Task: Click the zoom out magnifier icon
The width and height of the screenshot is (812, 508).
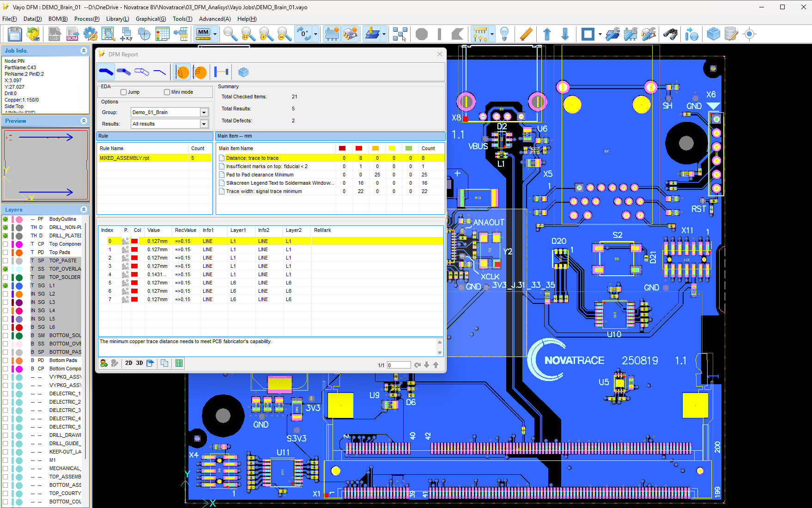Action: point(284,34)
